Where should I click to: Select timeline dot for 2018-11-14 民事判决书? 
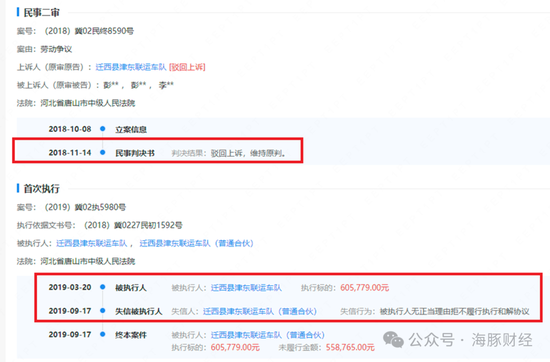point(102,152)
